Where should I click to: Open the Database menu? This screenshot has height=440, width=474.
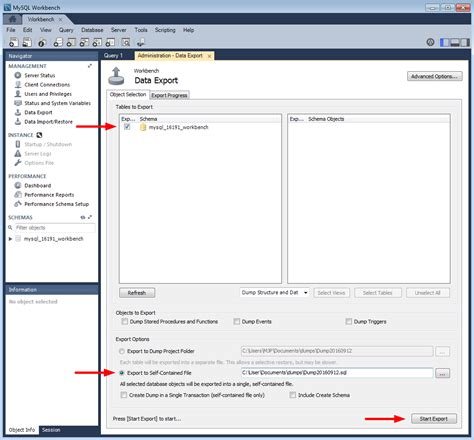(92, 30)
